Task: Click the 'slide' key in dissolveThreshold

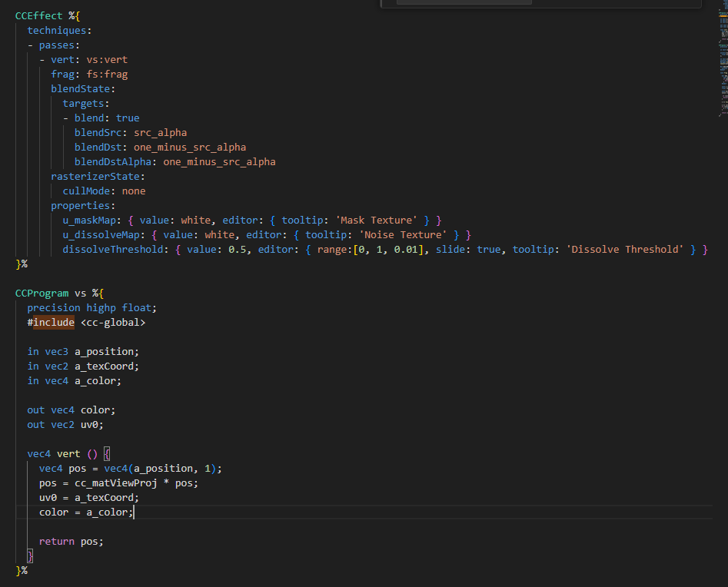Action: [450, 250]
